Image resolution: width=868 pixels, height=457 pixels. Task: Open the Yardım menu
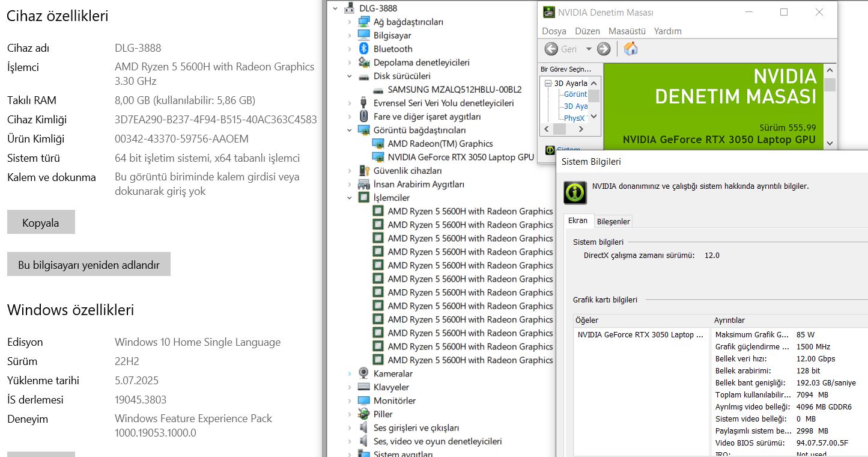[667, 31]
